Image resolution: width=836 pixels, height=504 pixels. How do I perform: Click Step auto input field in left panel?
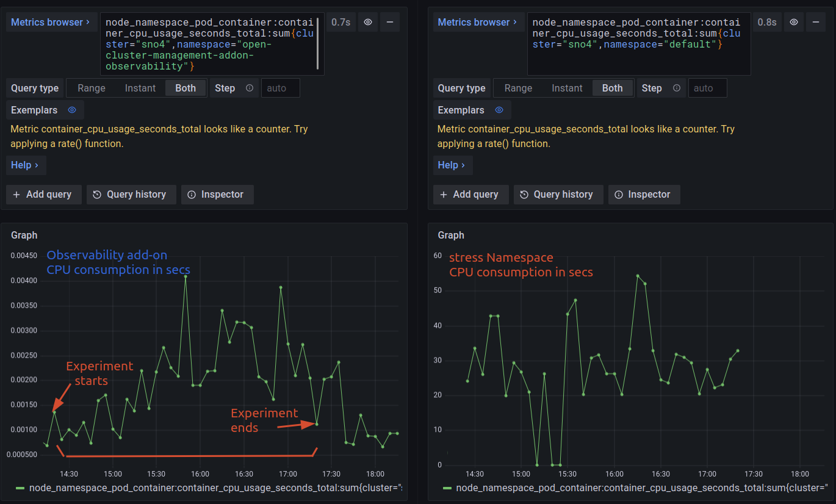[280, 88]
